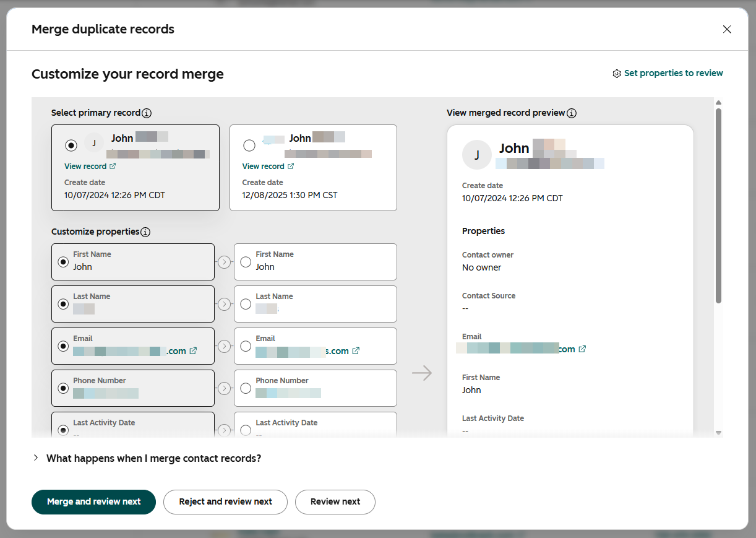Select the record created 10/07/2024 as primary

(71, 145)
